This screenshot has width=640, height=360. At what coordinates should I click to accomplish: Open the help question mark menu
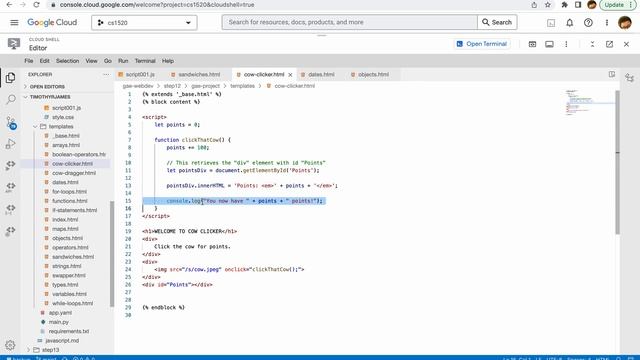point(588,23)
